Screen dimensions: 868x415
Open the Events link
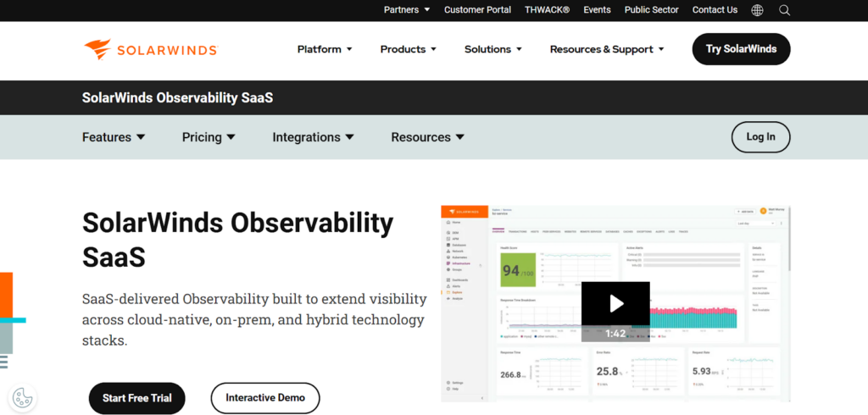click(597, 10)
